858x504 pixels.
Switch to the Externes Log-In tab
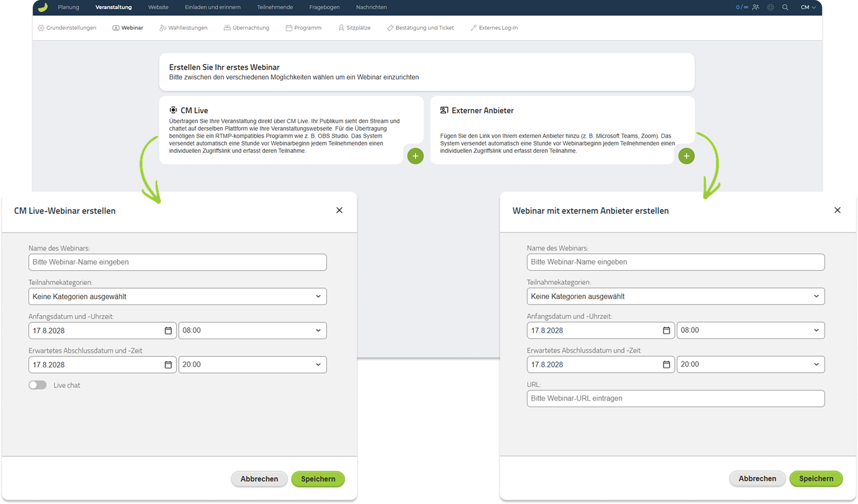click(x=494, y=28)
